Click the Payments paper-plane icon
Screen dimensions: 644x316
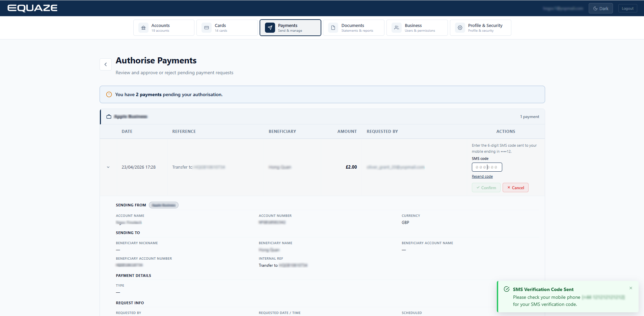pyautogui.click(x=270, y=28)
